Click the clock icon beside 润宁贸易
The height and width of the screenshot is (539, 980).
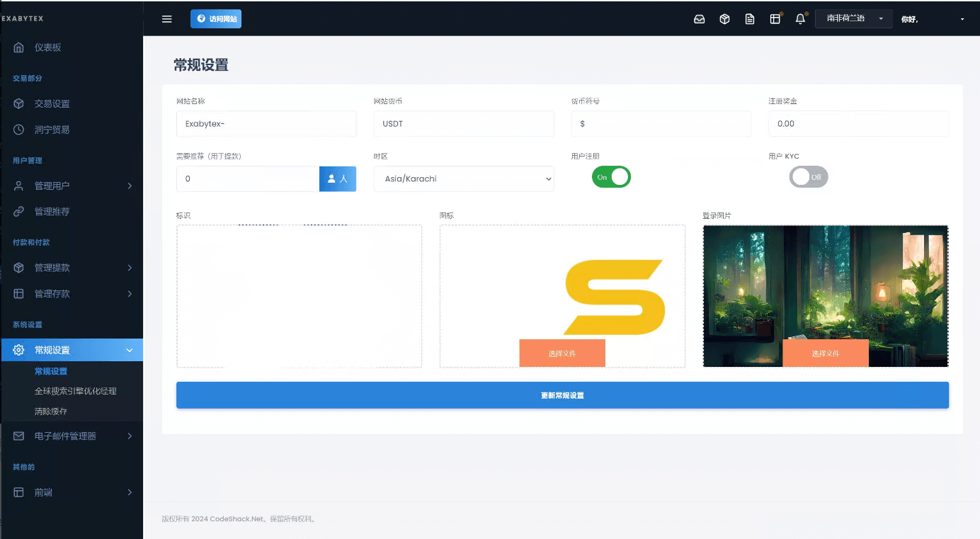click(19, 130)
